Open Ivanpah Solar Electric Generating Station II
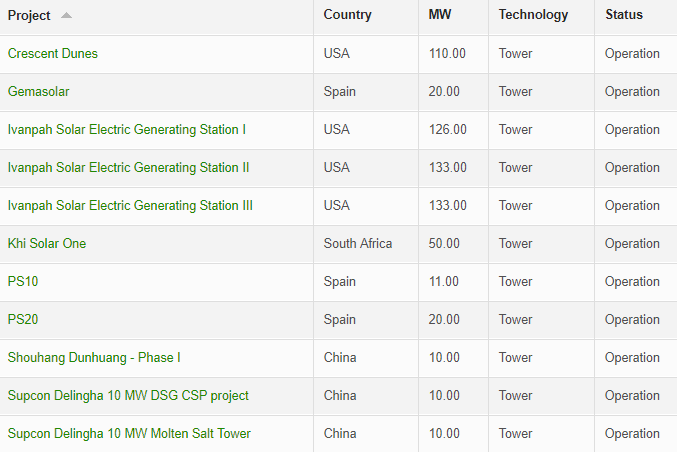 coord(128,168)
